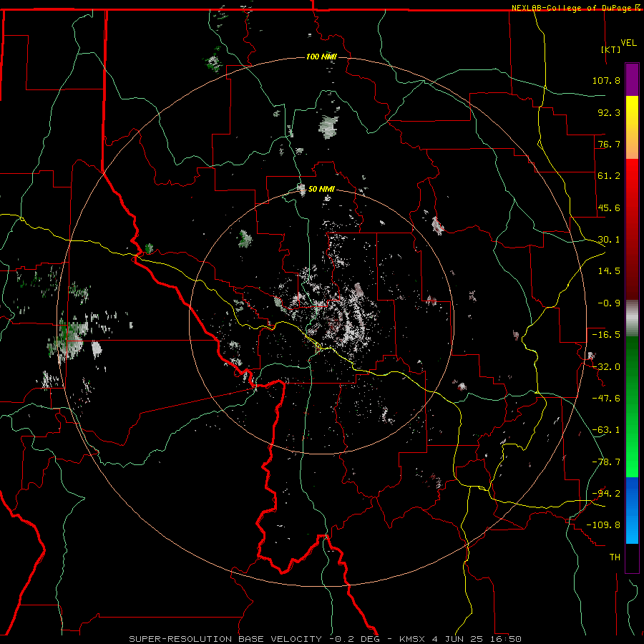Click the -32.0 velocity scale value
This screenshot has width=644, height=644.
click(606, 367)
